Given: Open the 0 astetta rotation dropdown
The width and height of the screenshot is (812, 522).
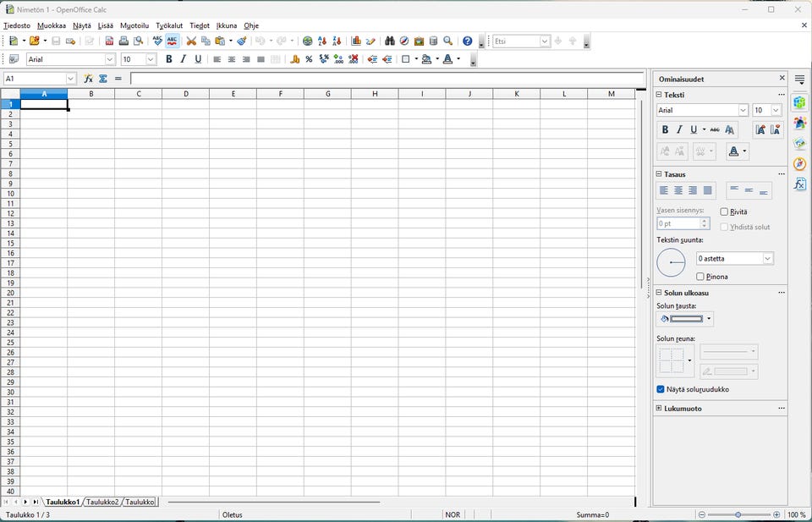Looking at the screenshot, I should click(767, 258).
